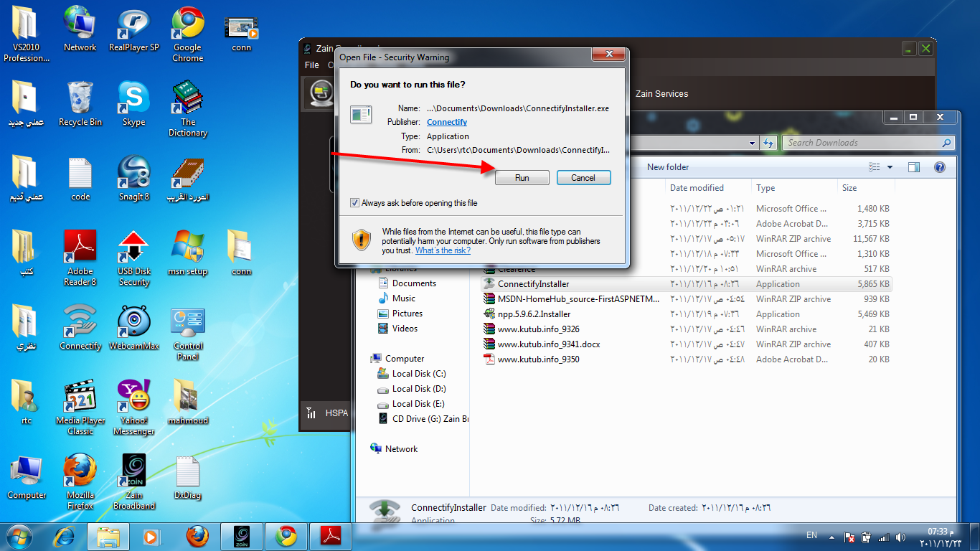Launch Internet Explorer from the taskbar

click(65, 537)
